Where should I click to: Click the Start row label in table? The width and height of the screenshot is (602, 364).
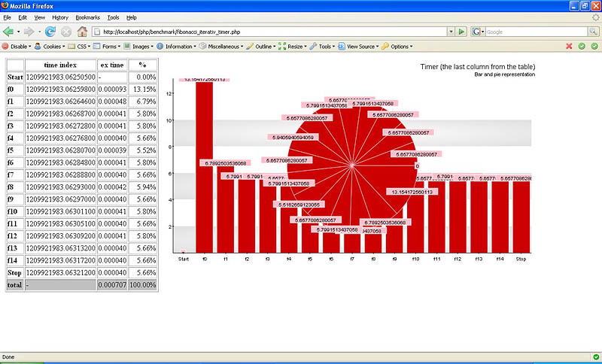(15, 77)
